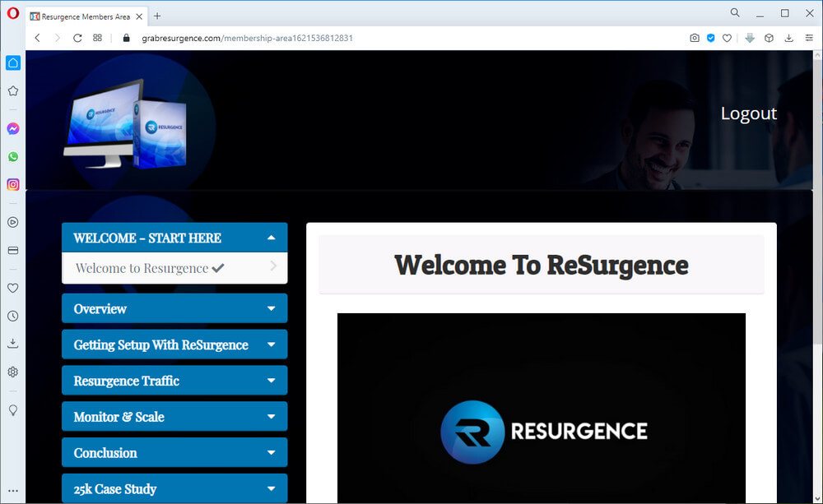Close the Resurgence Members Area tab

(139, 16)
